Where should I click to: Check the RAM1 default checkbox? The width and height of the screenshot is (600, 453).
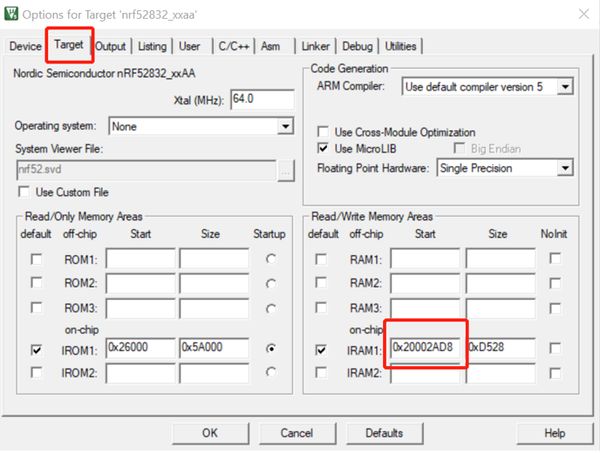pyautogui.click(x=321, y=259)
